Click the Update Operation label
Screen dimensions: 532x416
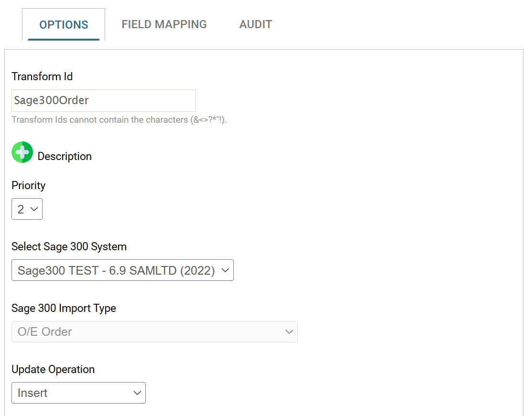pyautogui.click(x=53, y=369)
